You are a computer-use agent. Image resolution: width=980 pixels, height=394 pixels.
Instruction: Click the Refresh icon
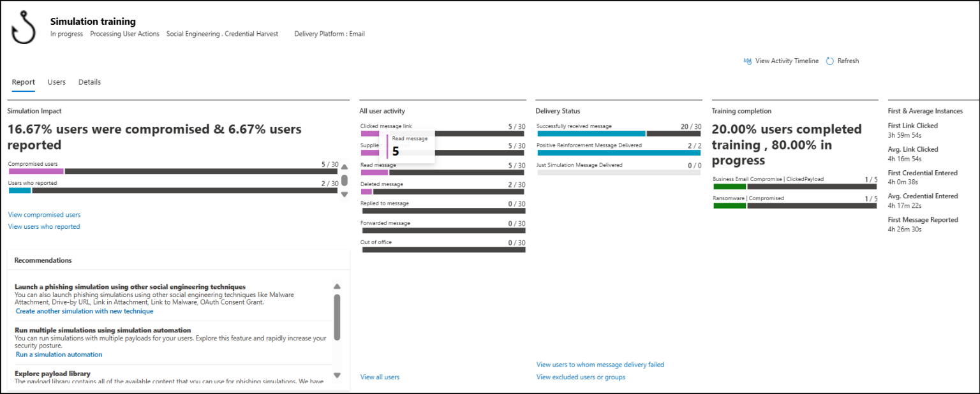pos(829,61)
